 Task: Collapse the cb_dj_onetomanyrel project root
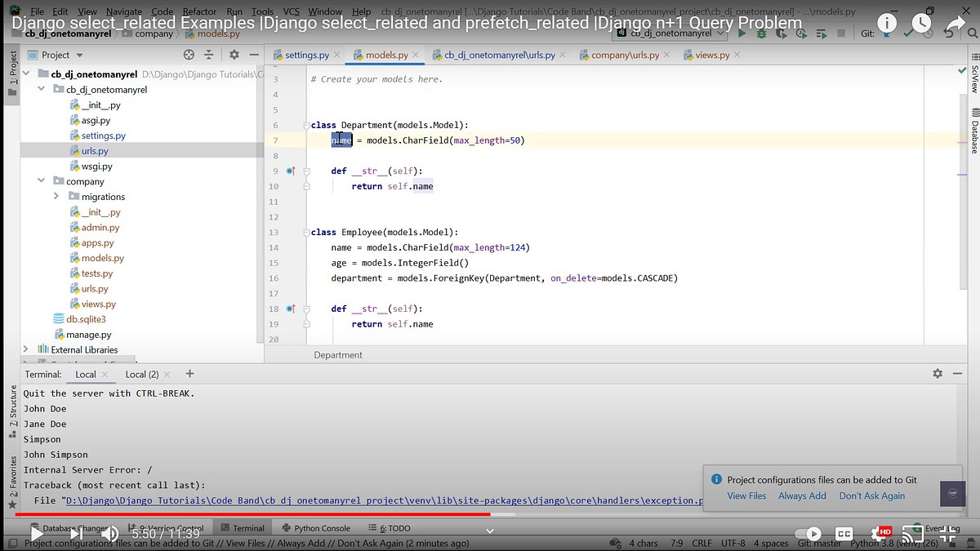(25, 73)
